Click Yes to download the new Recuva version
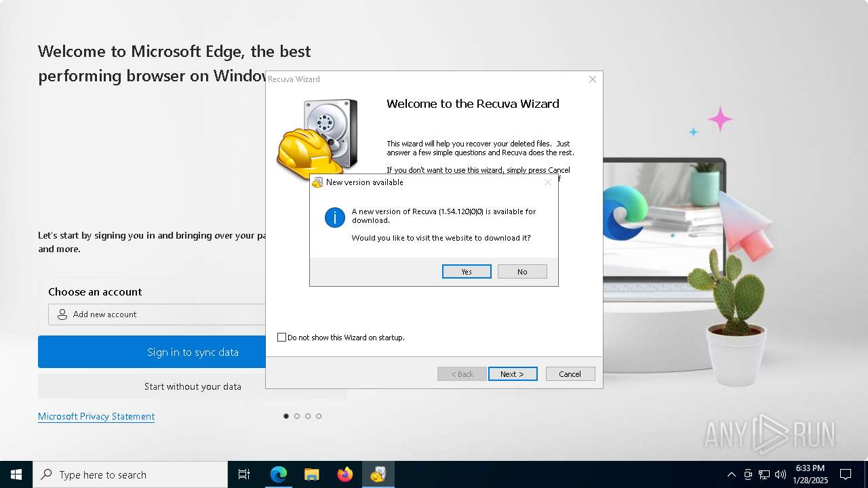The image size is (868, 488). pos(467,271)
